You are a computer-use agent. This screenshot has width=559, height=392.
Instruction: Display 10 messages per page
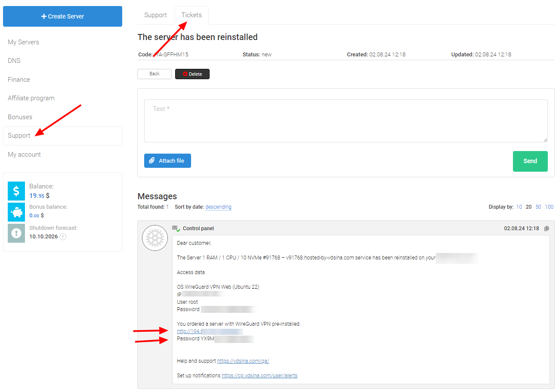point(519,207)
